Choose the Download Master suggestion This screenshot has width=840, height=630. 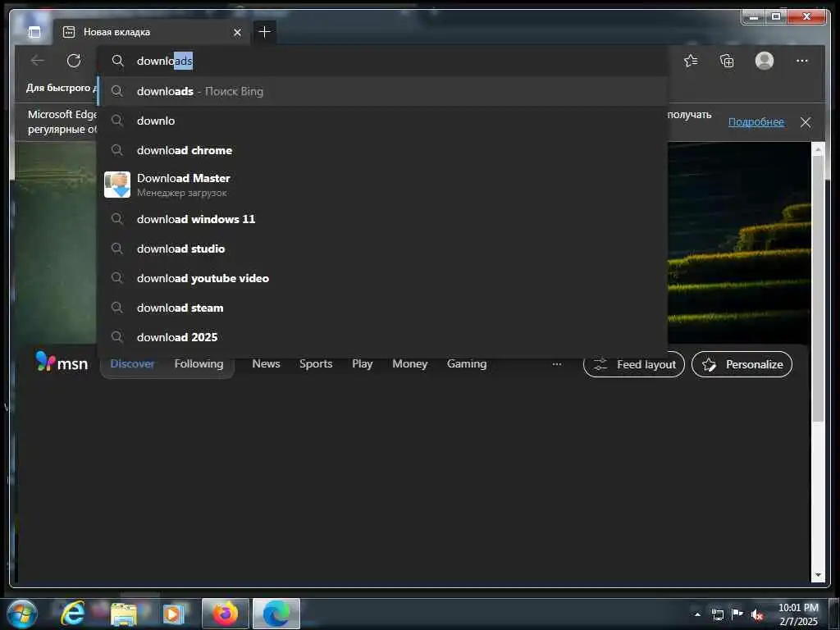pyautogui.click(x=382, y=185)
